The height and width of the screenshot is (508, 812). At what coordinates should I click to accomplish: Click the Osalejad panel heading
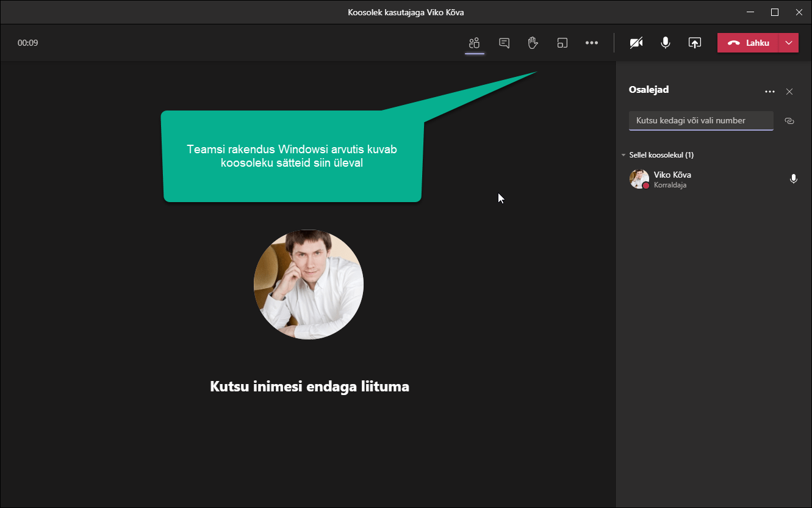[x=649, y=89]
